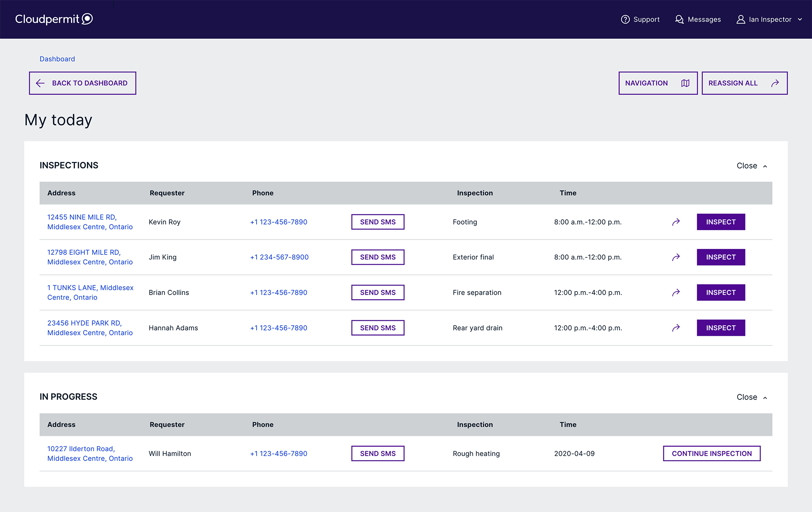Collapse the Inspections section

coord(752,166)
